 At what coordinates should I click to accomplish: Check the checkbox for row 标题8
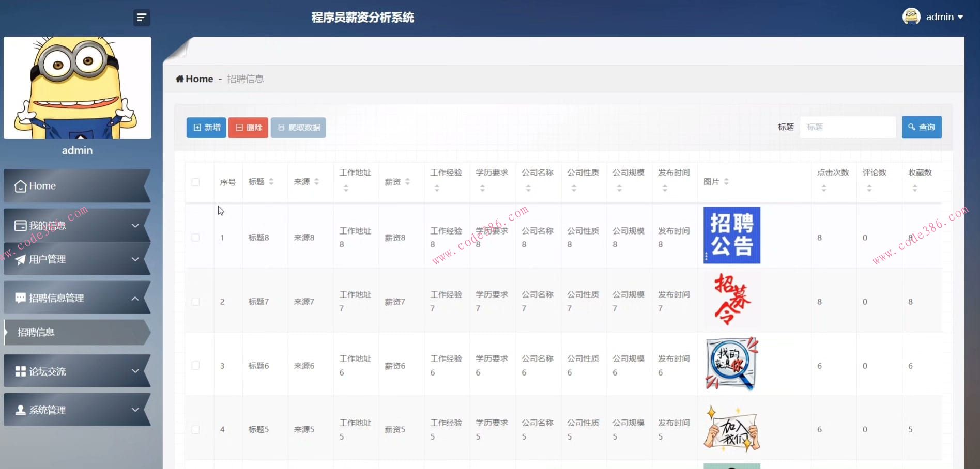pyautogui.click(x=195, y=237)
